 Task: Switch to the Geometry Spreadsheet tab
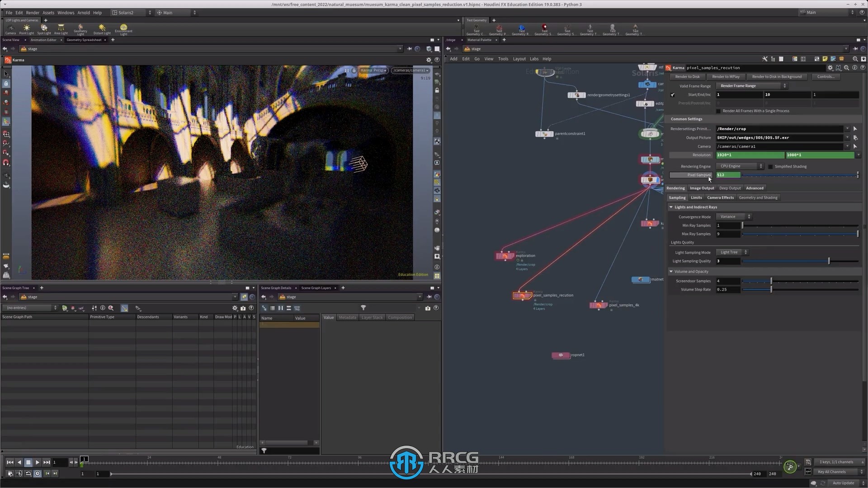click(x=84, y=40)
